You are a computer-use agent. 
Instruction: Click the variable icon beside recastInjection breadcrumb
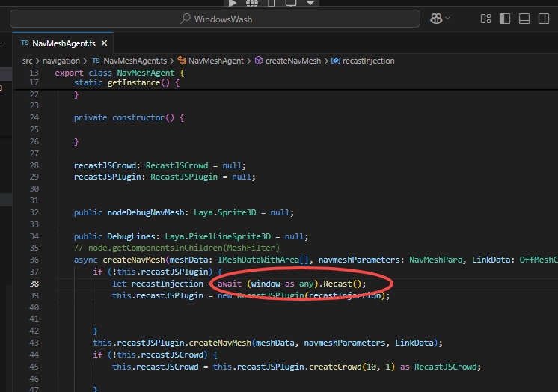pos(336,61)
